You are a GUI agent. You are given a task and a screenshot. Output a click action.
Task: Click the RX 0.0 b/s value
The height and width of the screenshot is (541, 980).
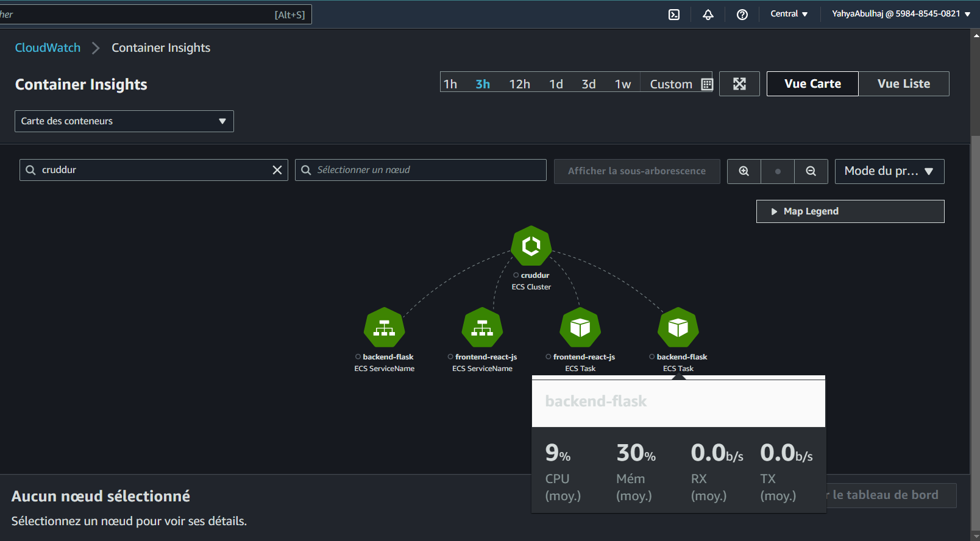[717, 453]
